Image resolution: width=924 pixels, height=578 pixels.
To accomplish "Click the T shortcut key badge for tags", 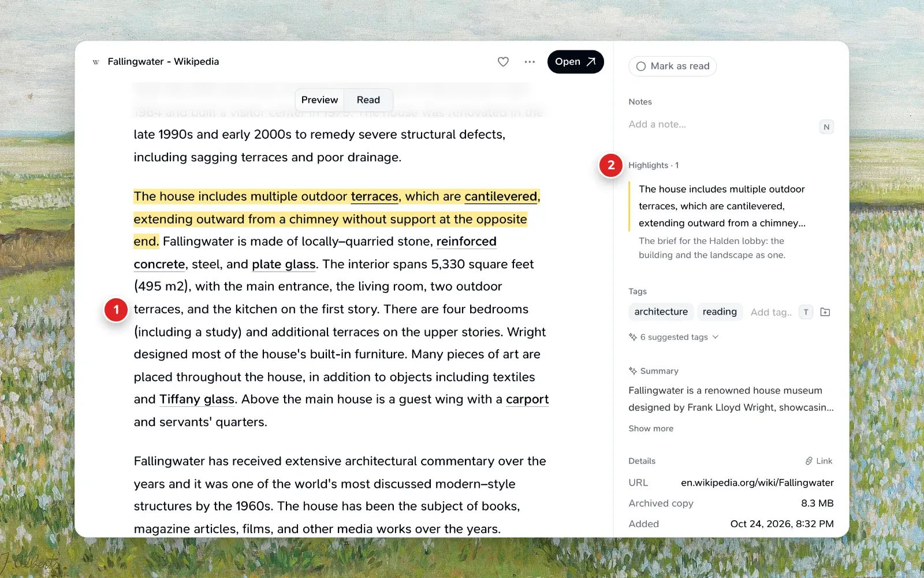I will click(806, 312).
